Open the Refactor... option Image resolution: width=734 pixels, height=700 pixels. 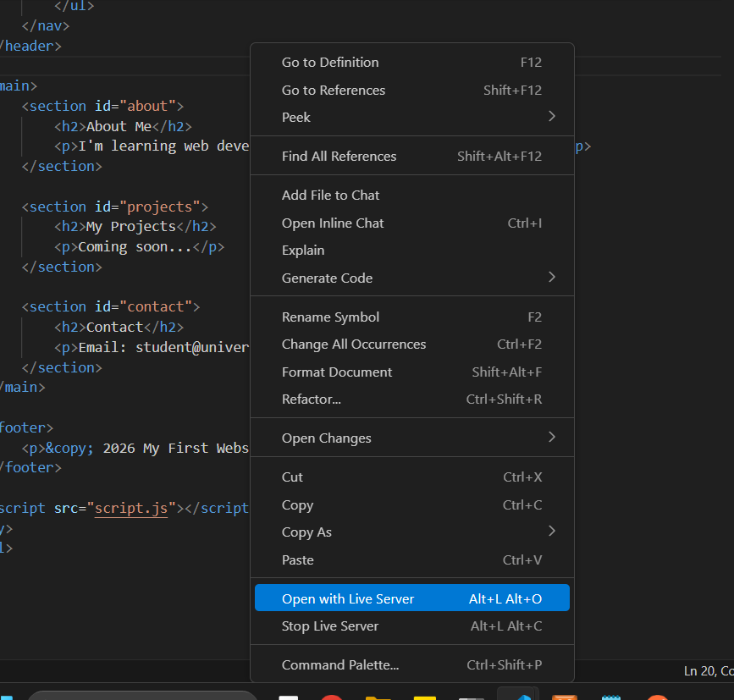coord(312,400)
